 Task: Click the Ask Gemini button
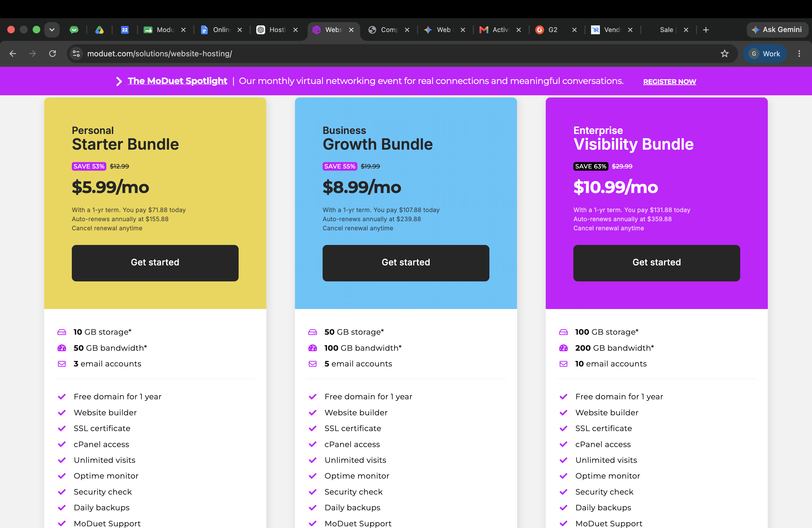coord(777,30)
